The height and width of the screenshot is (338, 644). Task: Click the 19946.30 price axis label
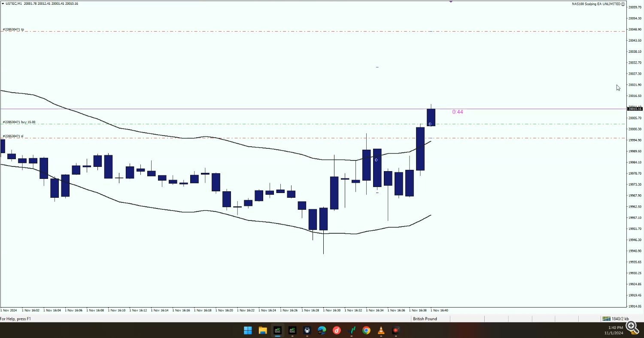635,240
